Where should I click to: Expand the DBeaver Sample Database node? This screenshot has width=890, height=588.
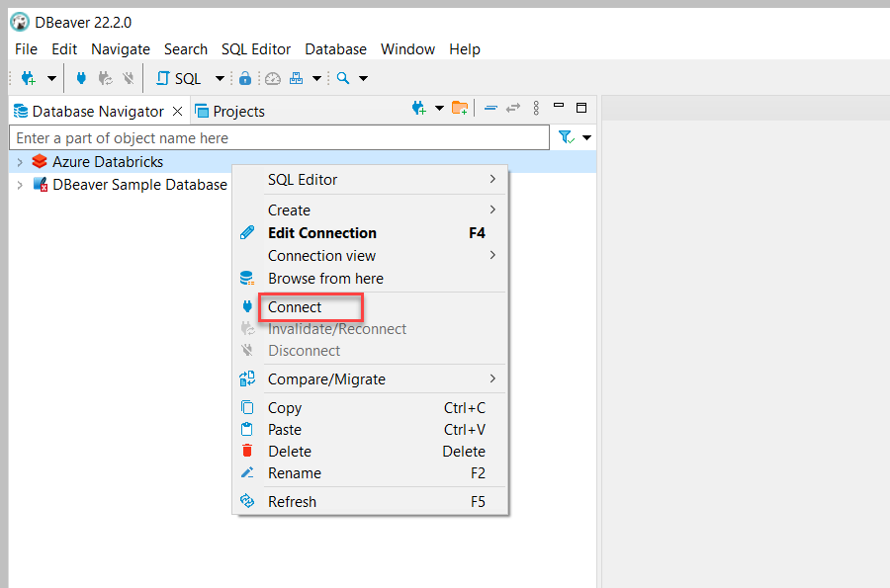20,185
